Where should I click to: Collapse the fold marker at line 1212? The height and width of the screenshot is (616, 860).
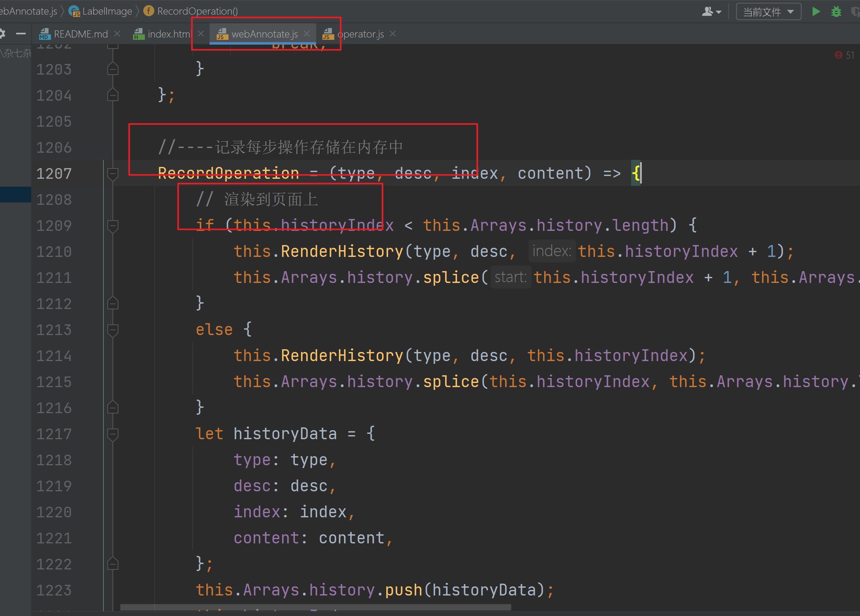(113, 303)
